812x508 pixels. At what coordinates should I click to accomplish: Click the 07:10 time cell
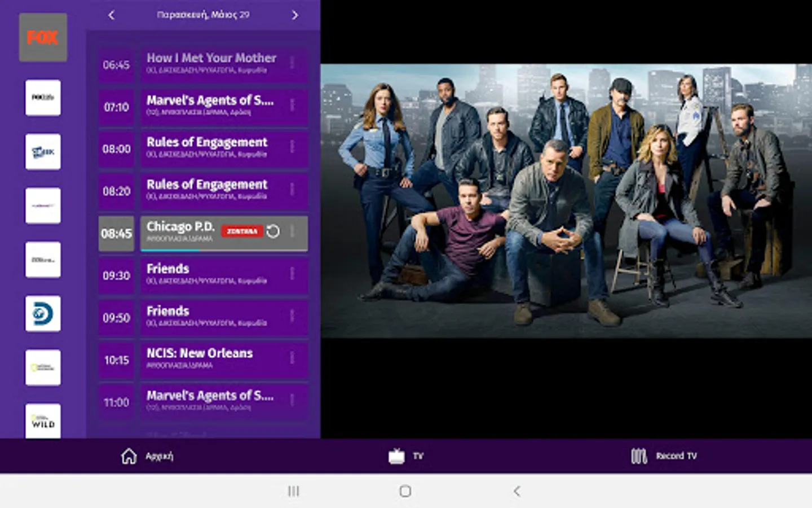click(x=116, y=107)
